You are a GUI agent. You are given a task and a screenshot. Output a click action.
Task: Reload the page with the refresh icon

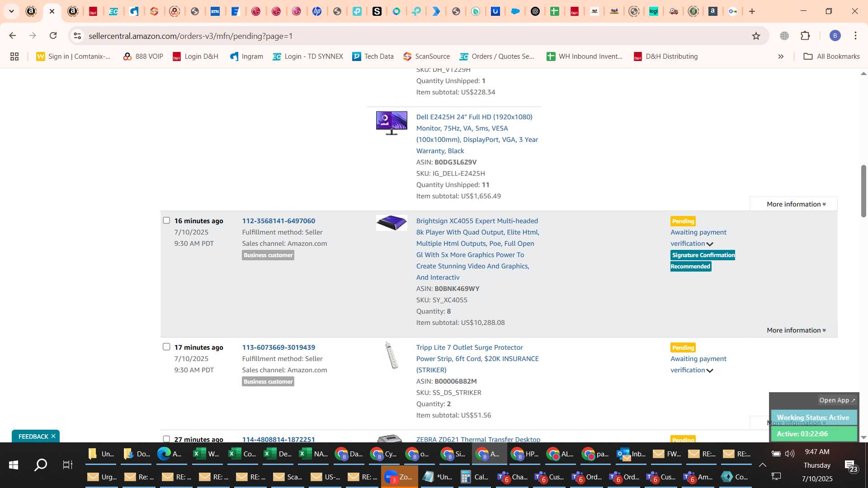[x=53, y=36]
